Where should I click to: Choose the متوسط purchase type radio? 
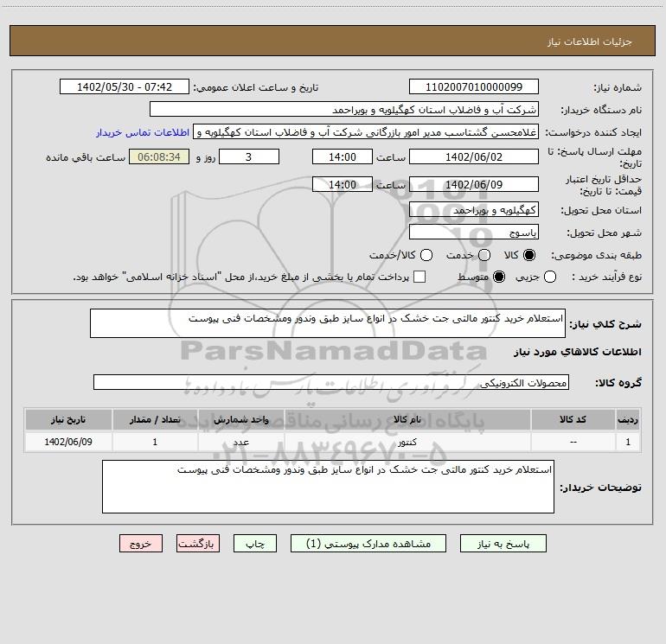[499, 277]
